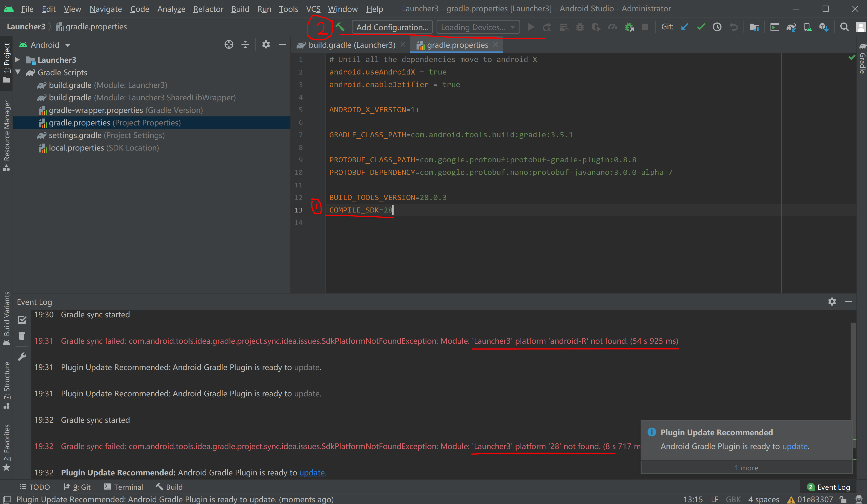Toggle the Gradle tool window on right edge
The width and height of the screenshot is (867, 504).
tap(862, 58)
